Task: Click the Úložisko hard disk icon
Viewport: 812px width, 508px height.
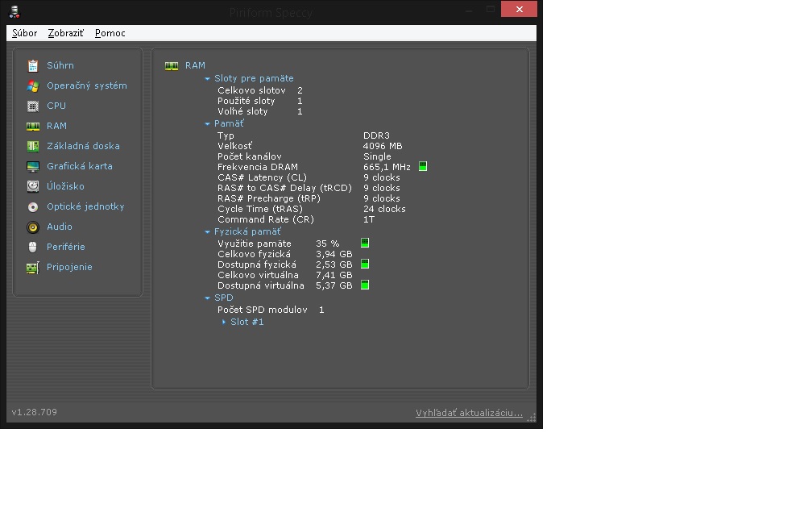Action: [x=32, y=186]
